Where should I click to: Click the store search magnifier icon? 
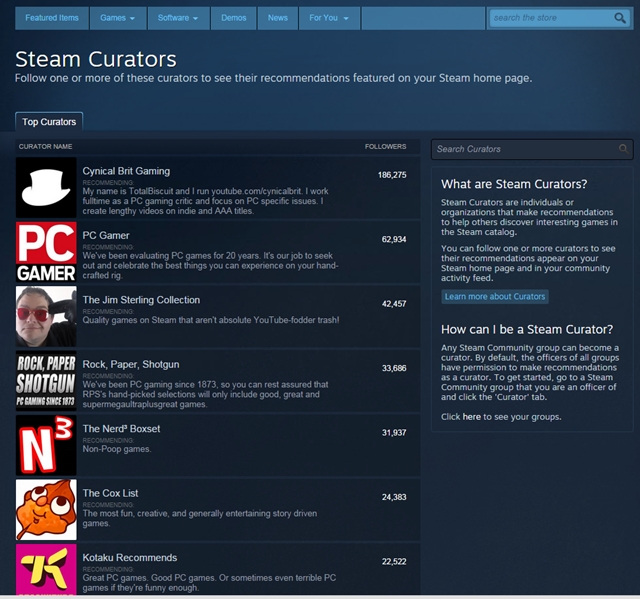coord(620,18)
